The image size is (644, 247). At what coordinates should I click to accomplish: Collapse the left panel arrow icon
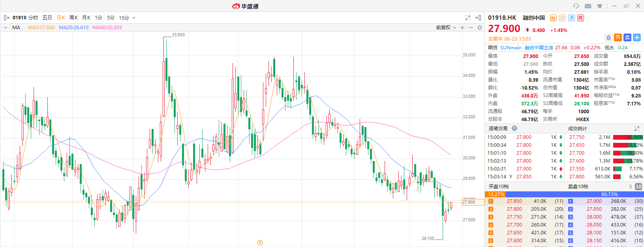(x=6, y=18)
